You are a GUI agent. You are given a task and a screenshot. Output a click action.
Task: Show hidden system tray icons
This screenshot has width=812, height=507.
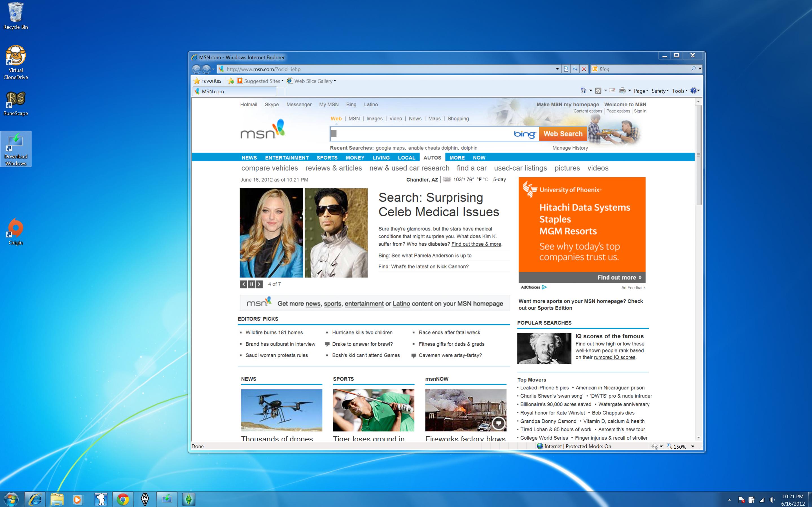click(x=729, y=500)
